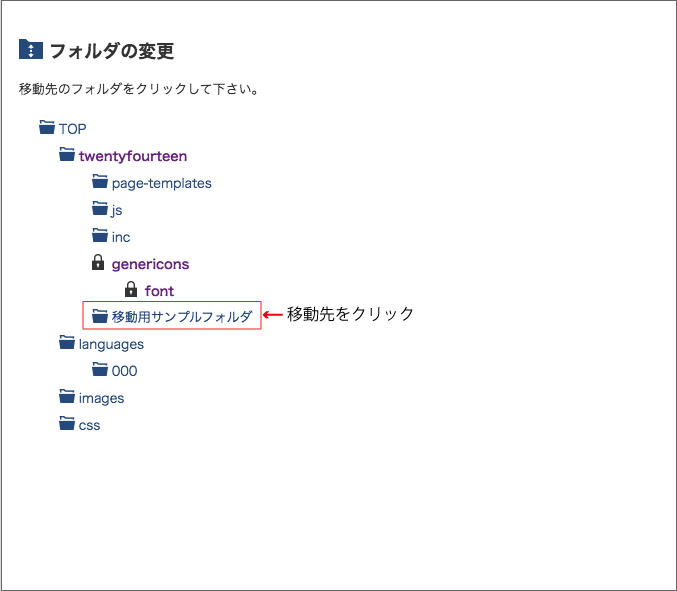Click the folder icon beside 000
677x591 pixels.
(100, 369)
